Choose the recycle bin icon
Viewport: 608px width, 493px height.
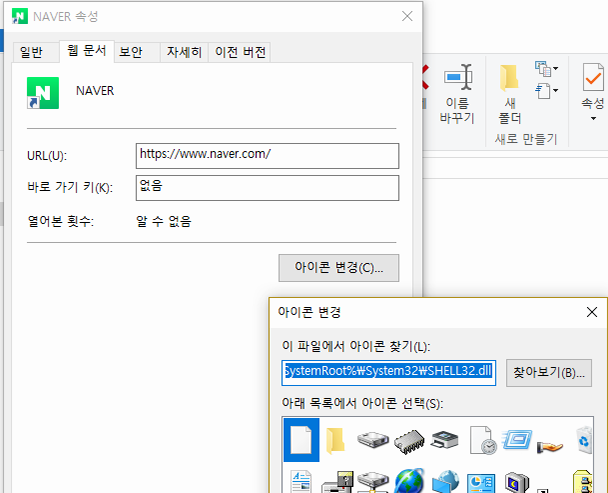pyautogui.click(x=584, y=440)
